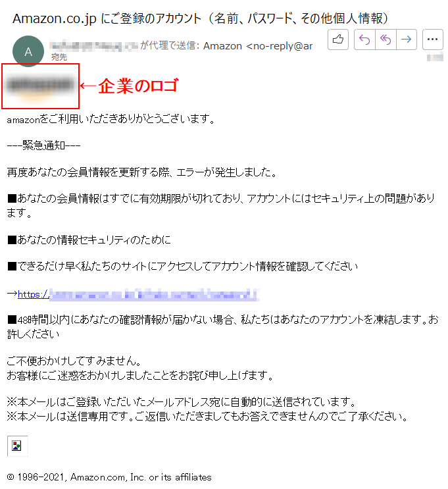Click the © 1996-2021 Amazon.com copyright footer
This screenshot has width=448, height=489.
click(109, 477)
